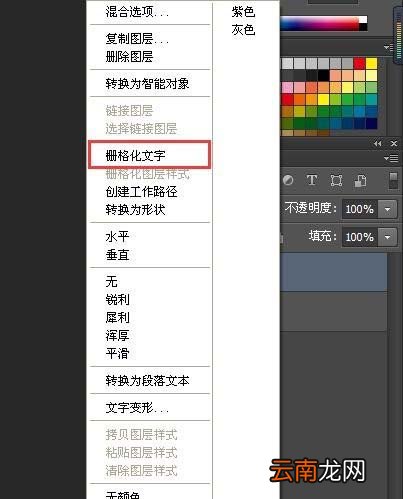The height and width of the screenshot is (499, 403).
Task: Filter layers by shape icon
Action: pyautogui.click(x=336, y=181)
